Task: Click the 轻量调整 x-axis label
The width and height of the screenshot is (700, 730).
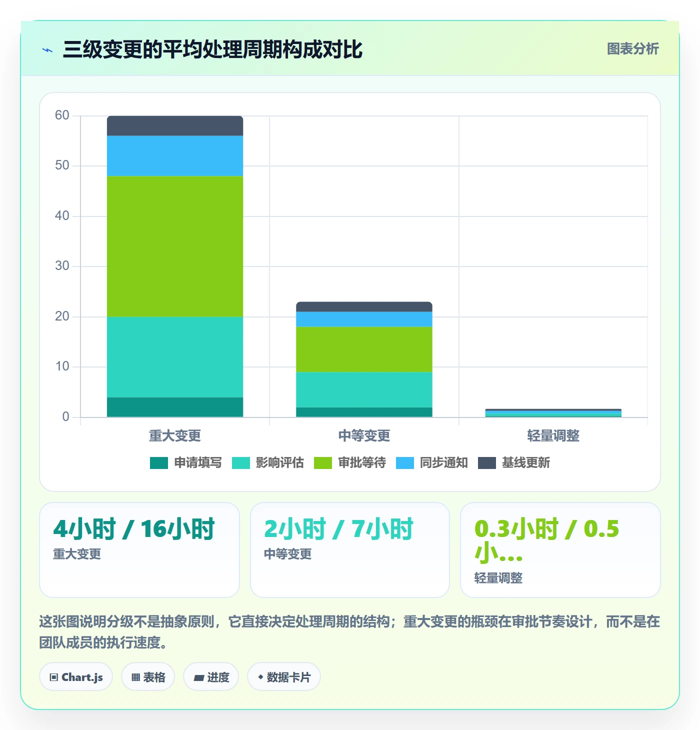Action: pyautogui.click(x=553, y=436)
